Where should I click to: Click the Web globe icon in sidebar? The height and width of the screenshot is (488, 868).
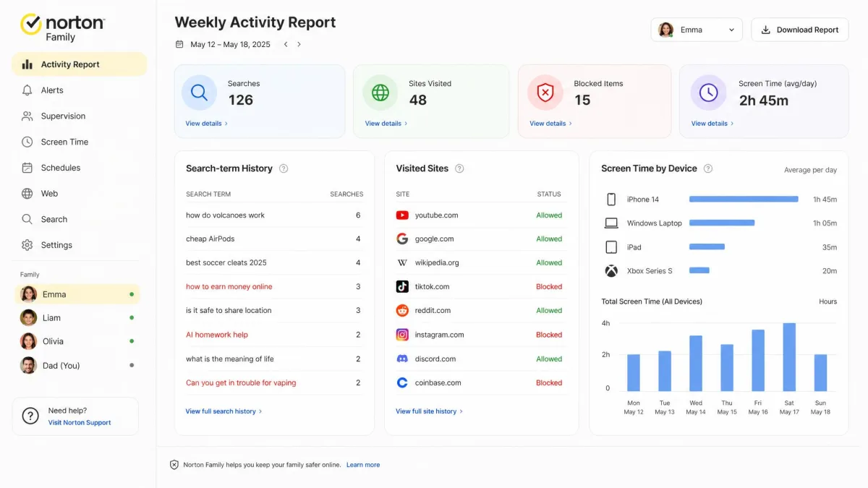27,194
